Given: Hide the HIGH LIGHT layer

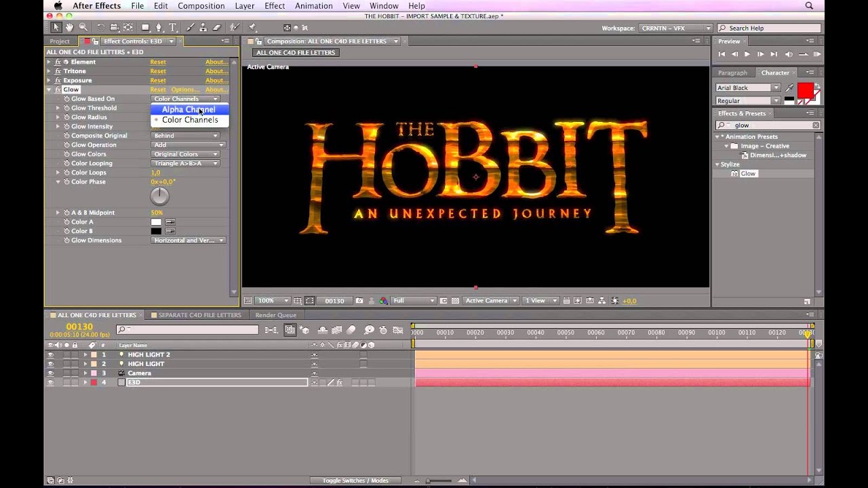Looking at the screenshot, I should 50,364.
